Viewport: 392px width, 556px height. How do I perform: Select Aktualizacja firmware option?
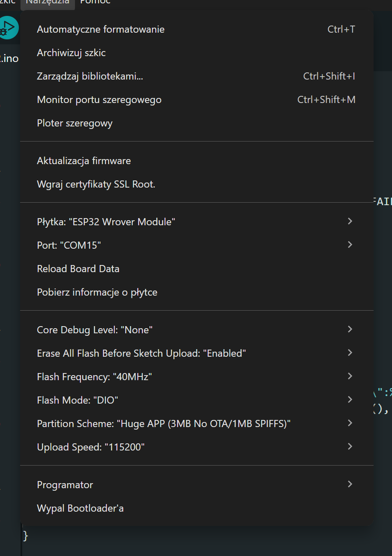tap(196, 161)
